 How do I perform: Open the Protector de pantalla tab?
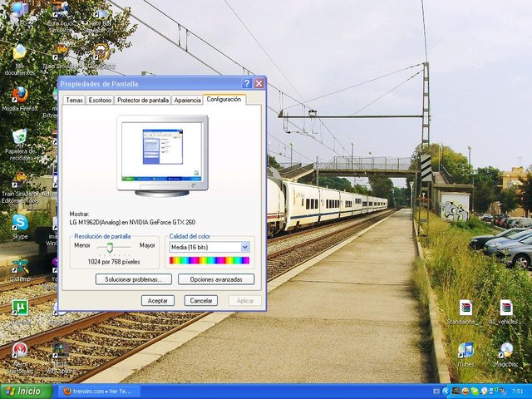(x=143, y=101)
